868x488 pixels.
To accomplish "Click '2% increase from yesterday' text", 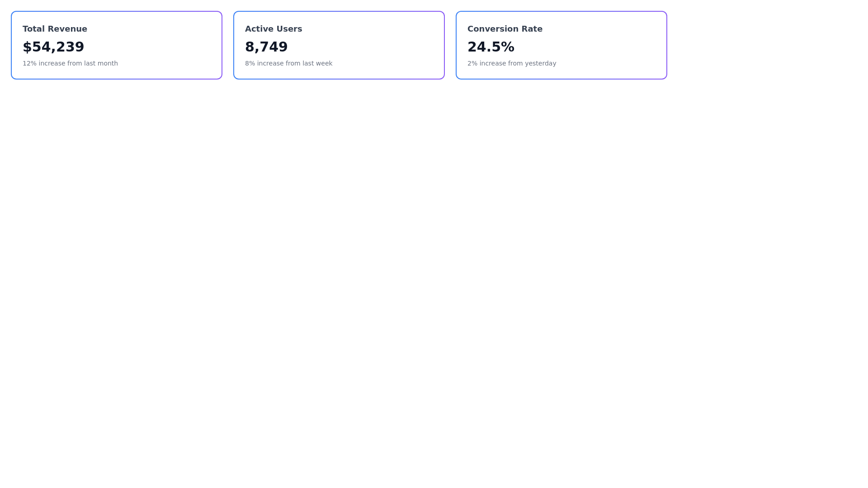I will coord(512,63).
